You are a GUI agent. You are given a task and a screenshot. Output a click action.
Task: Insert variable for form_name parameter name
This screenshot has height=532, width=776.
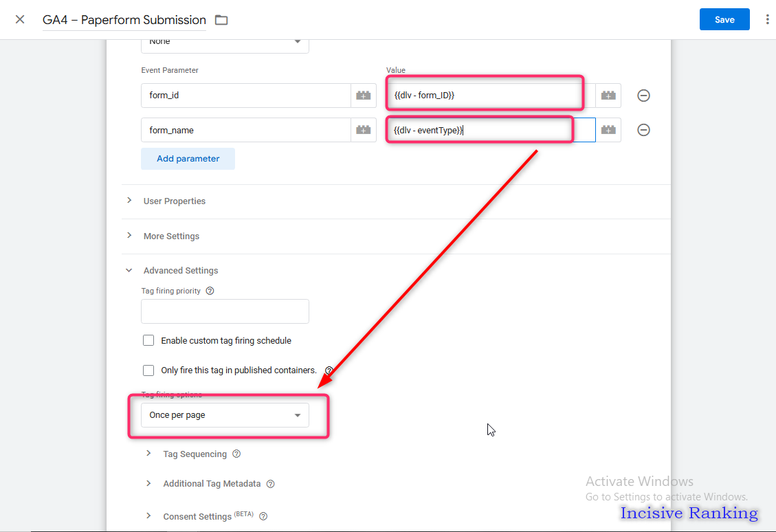click(x=363, y=130)
